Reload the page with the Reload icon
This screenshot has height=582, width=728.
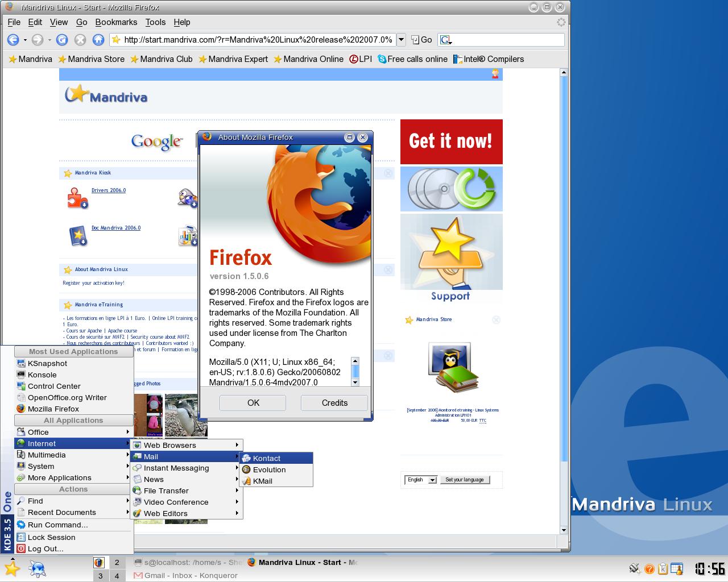[62, 40]
